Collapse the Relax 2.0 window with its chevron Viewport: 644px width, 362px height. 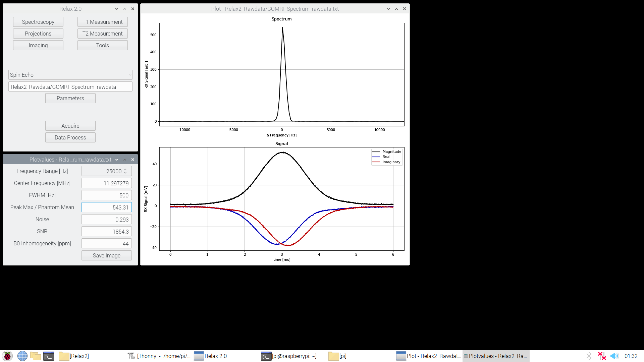pos(116,9)
